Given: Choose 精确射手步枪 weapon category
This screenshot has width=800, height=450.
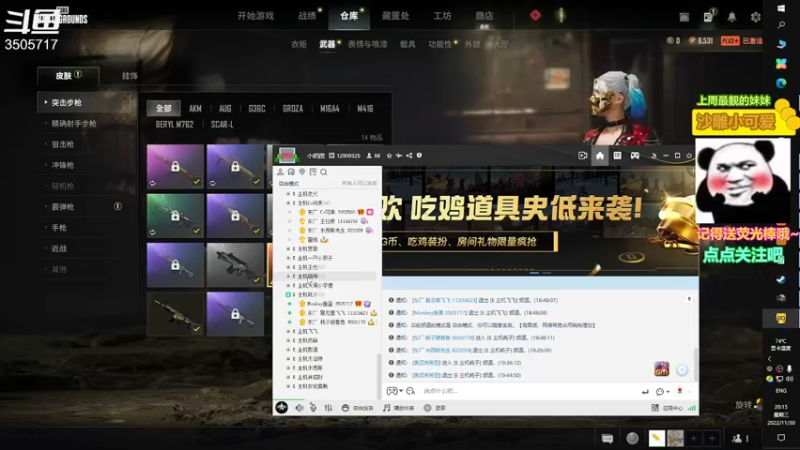Looking at the screenshot, I should pyautogui.click(x=73, y=123).
